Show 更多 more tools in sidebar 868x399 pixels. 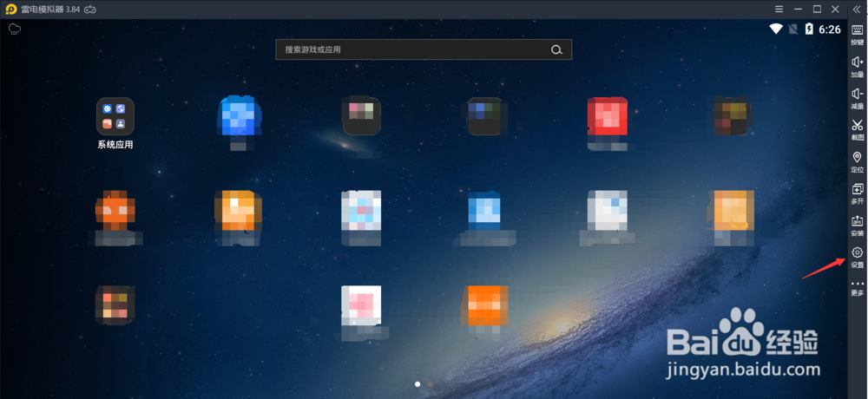click(857, 288)
